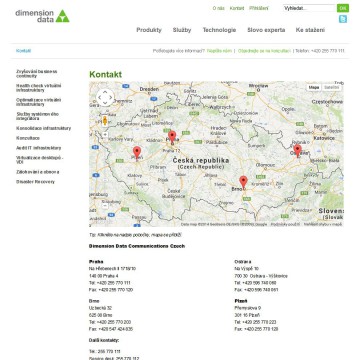
Task: Click the map pan control arrows
Action: coord(105,98)
